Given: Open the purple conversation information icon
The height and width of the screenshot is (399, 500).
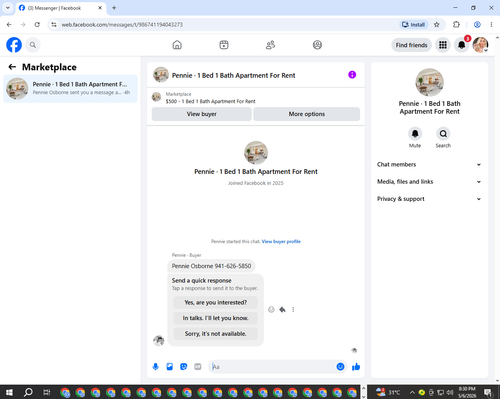Looking at the screenshot, I should (x=352, y=75).
